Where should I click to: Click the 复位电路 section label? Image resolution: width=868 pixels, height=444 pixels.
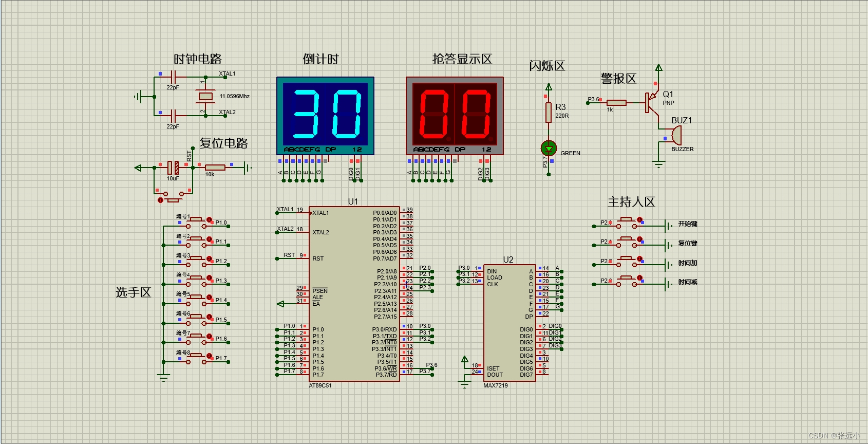223,143
